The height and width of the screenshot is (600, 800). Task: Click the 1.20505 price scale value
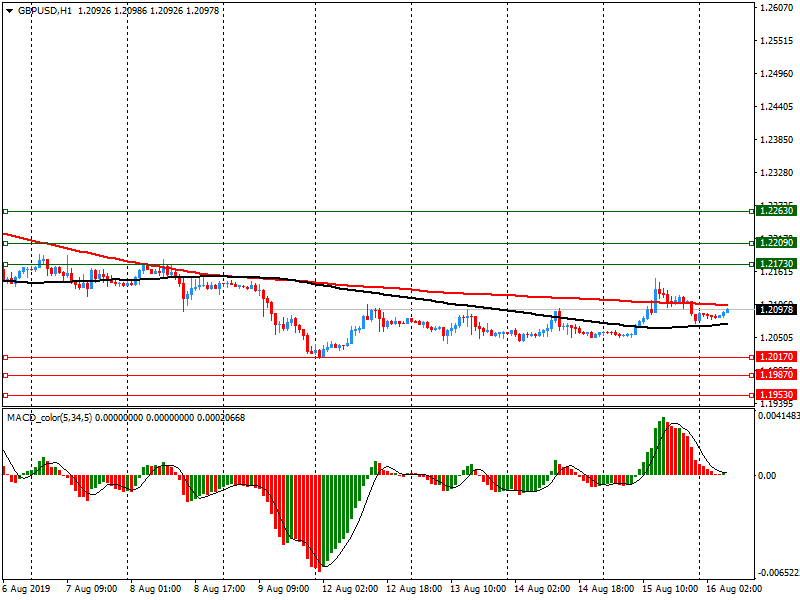[x=777, y=337]
